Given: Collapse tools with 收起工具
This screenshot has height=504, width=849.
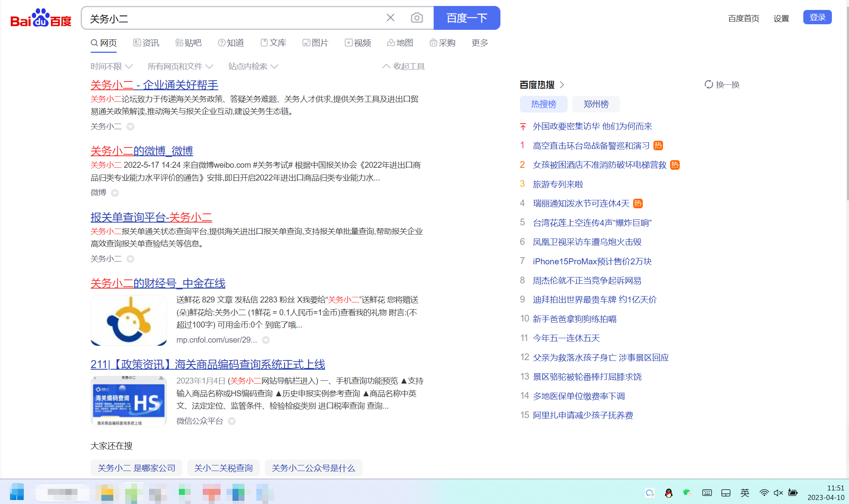Looking at the screenshot, I should click(x=403, y=66).
